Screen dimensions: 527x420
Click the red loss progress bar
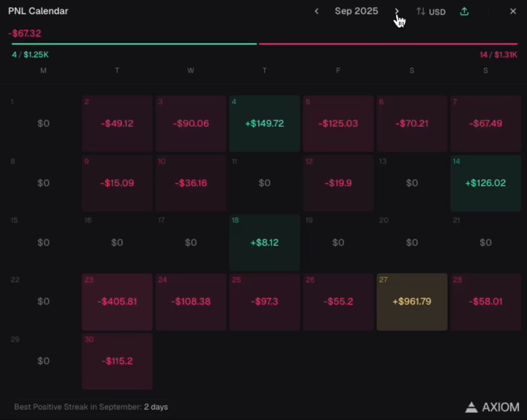[388, 43]
